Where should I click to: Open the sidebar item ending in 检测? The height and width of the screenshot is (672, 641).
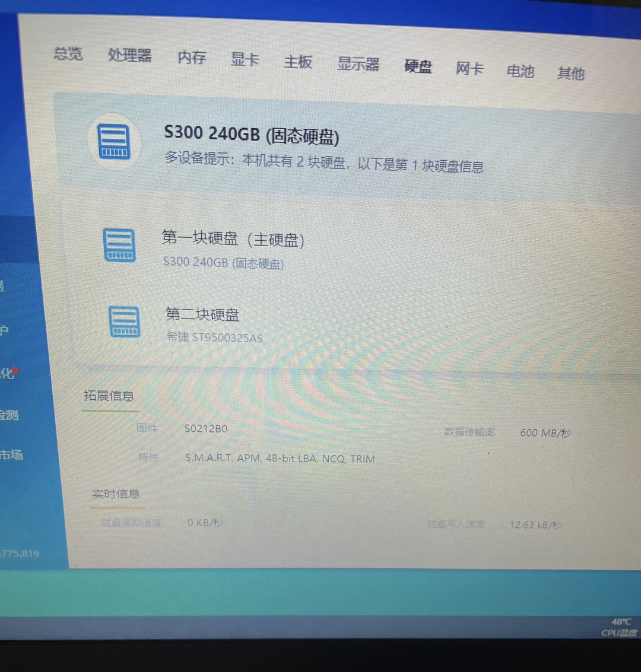[x=9, y=415]
